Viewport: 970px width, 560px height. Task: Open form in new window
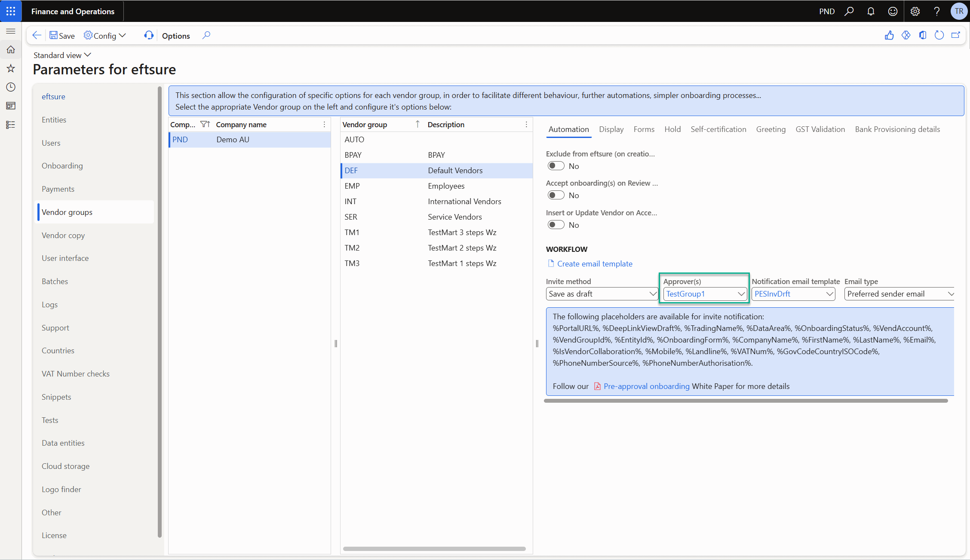coord(956,36)
